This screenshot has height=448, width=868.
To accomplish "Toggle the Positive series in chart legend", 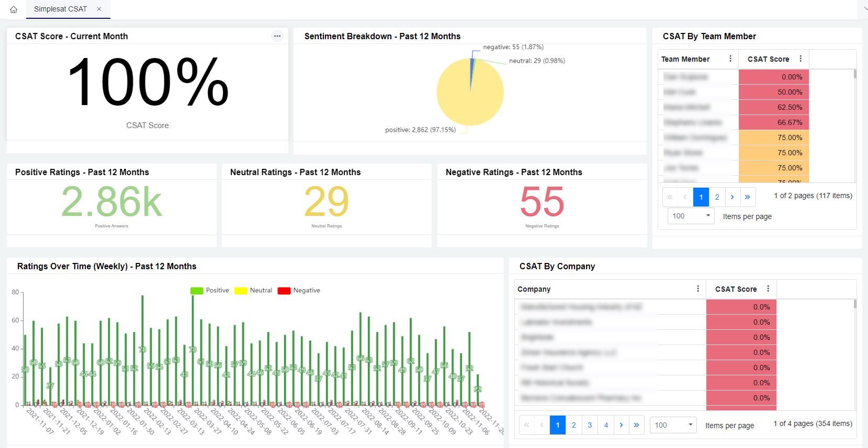I will point(210,291).
